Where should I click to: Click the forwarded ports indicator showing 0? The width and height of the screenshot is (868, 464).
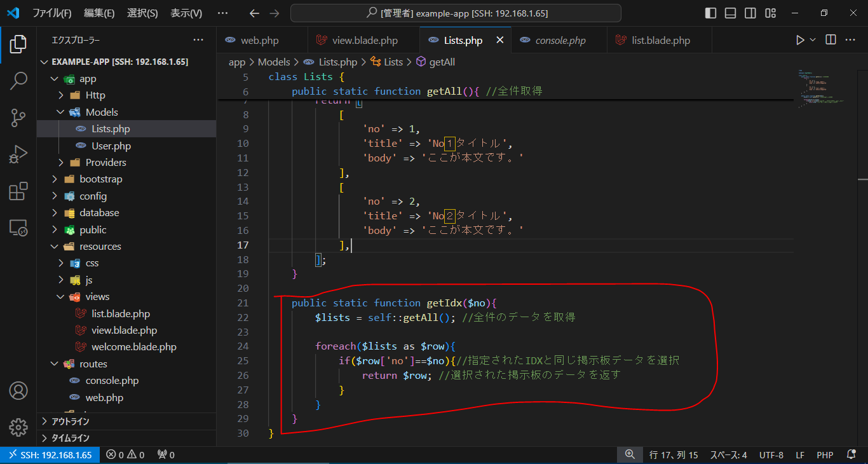(166, 455)
